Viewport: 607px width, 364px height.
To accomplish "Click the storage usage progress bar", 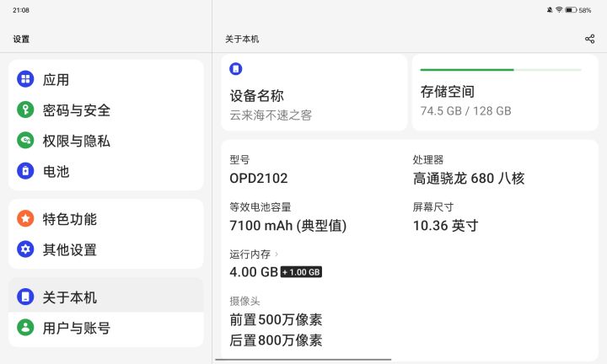I will (x=500, y=70).
